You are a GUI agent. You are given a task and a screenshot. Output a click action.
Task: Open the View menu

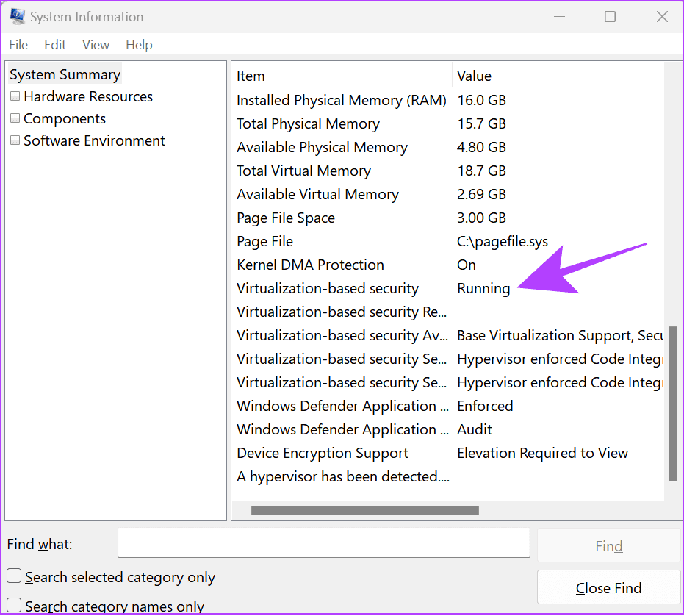(96, 45)
